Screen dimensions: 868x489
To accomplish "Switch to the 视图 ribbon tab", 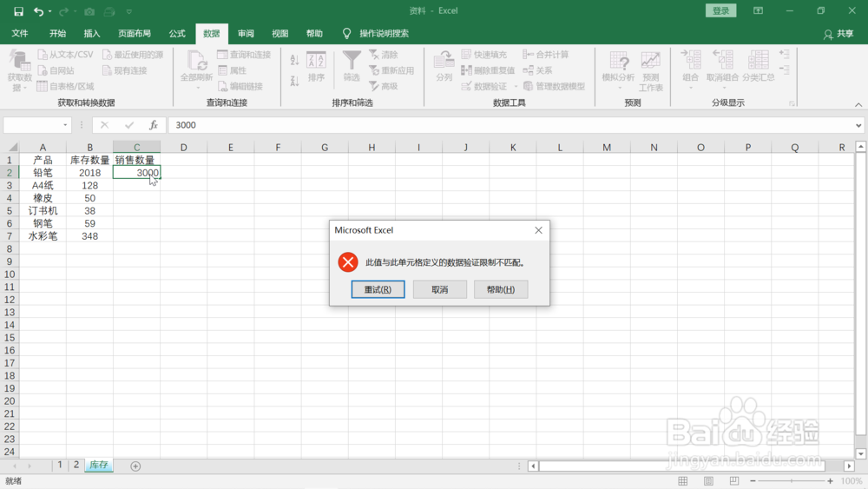I will click(x=280, y=33).
